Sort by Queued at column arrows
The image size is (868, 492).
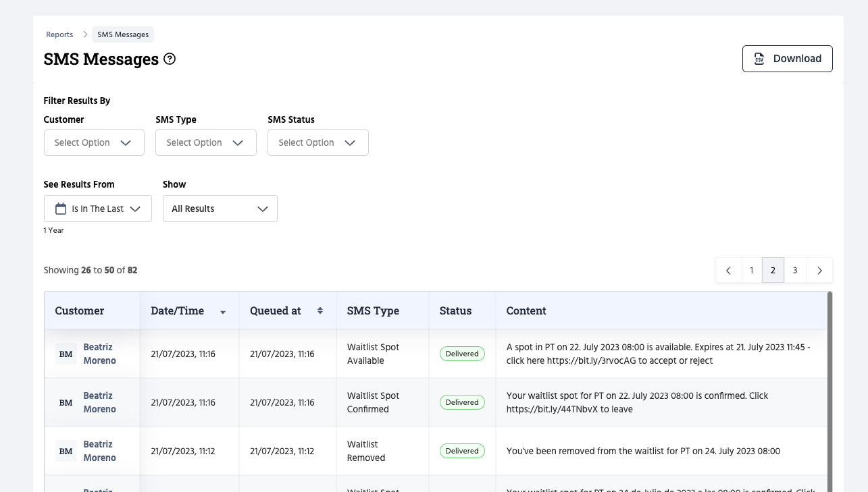coord(320,310)
